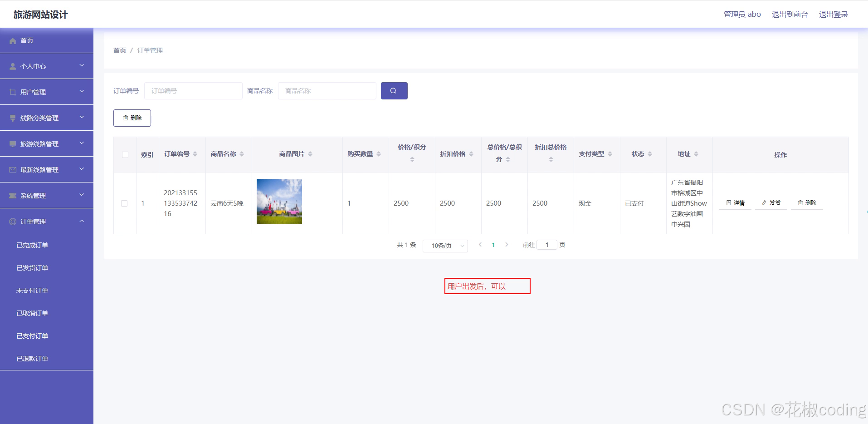
Task: Click the icon beside 旅游线路管理
Action: tap(13, 144)
